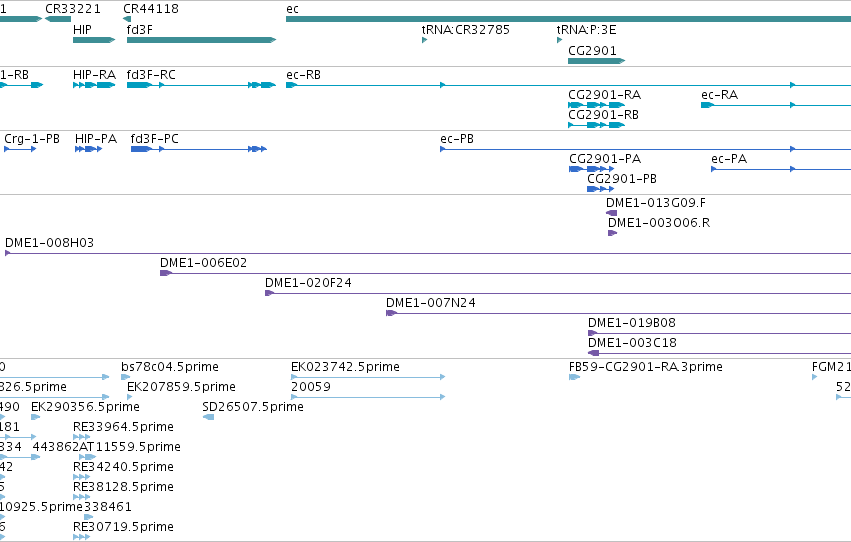
Task: Click the DME1-013G09.F marker
Action: click(x=612, y=213)
